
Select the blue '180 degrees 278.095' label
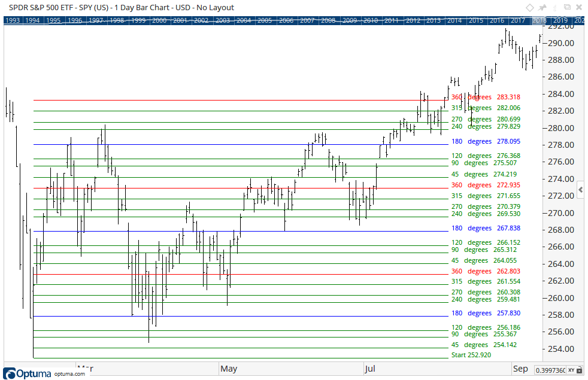(486, 141)
